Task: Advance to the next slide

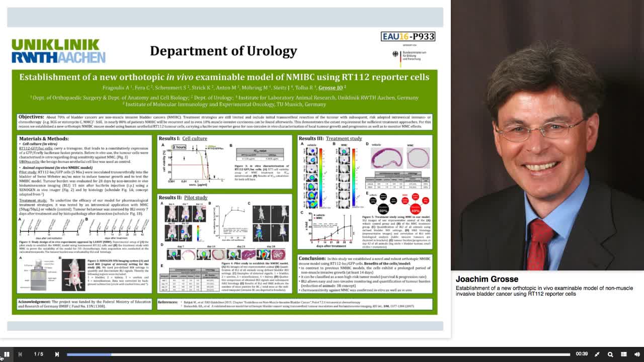Action: 56,354
